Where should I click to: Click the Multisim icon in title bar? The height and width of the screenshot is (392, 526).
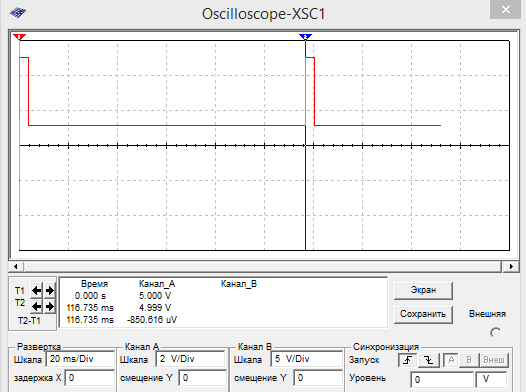(18, 13)
